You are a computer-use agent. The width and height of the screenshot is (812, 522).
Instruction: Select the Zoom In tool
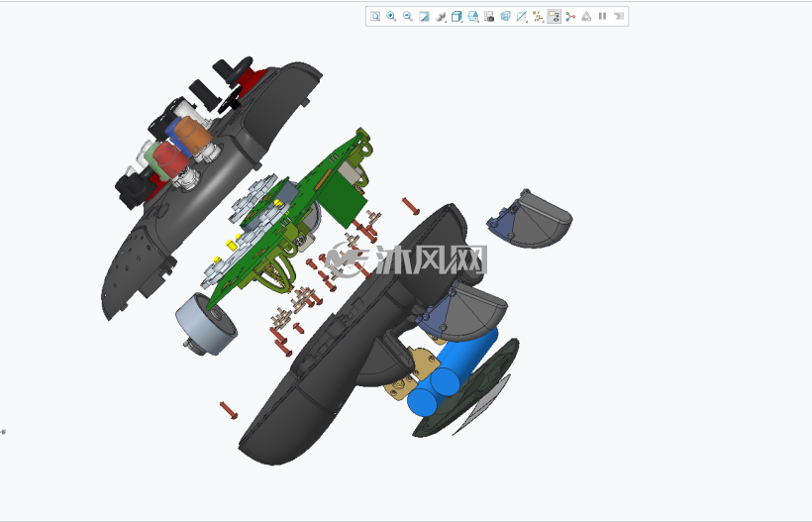tap(391, 17)
